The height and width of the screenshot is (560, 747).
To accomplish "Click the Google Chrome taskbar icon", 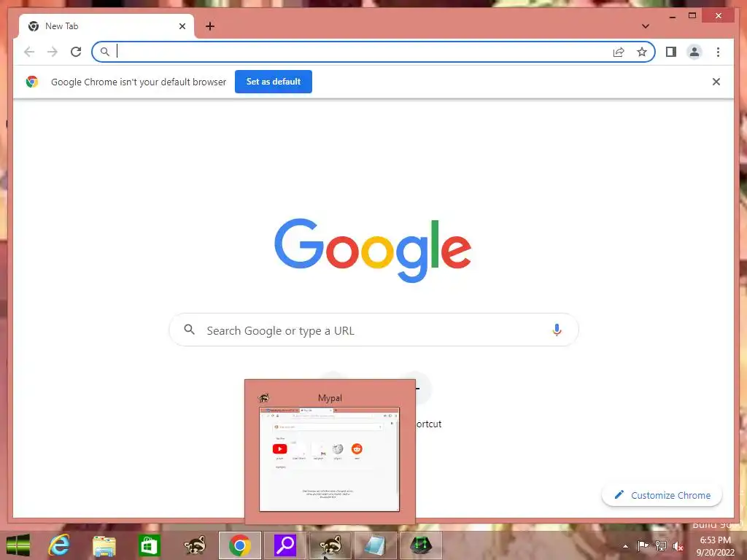I will click(239, 545).
